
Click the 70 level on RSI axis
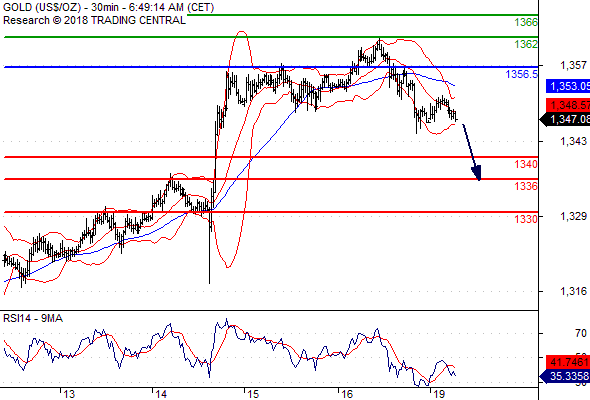pos(581,333)
